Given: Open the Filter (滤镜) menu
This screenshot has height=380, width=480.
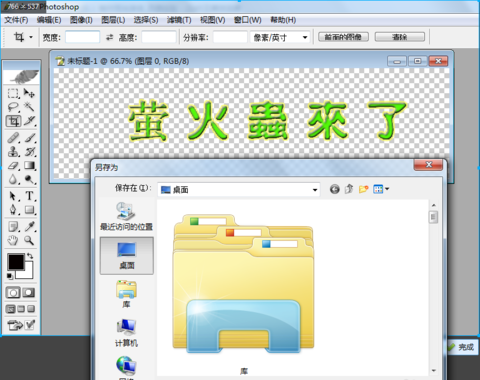Looking at the screenshot, I should coord(179,20).
